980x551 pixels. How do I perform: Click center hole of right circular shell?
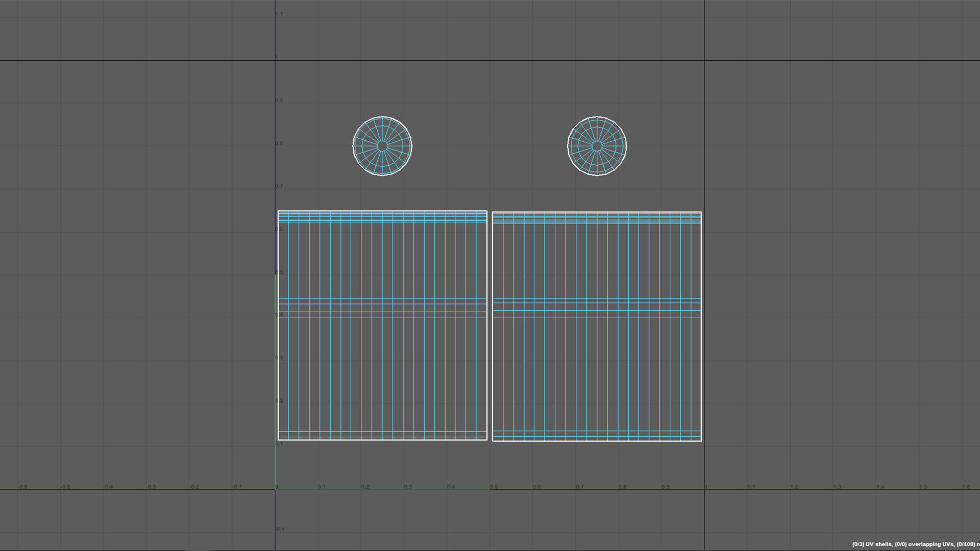click(597, 146)
